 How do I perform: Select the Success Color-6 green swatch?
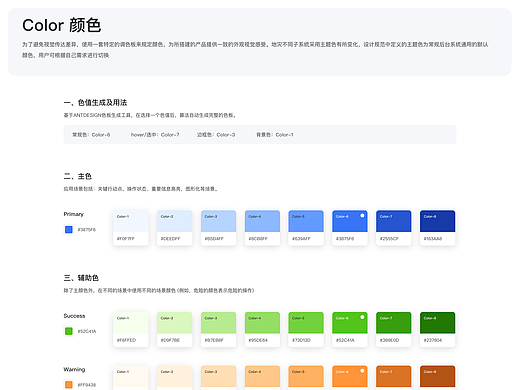tap(350, 330)
